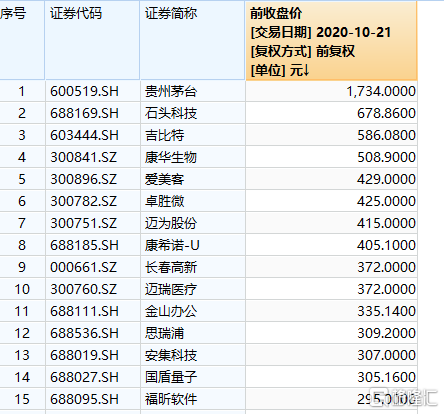Select the 吉比特 row name
Screen dimensions: 444x414
(164, 135)
